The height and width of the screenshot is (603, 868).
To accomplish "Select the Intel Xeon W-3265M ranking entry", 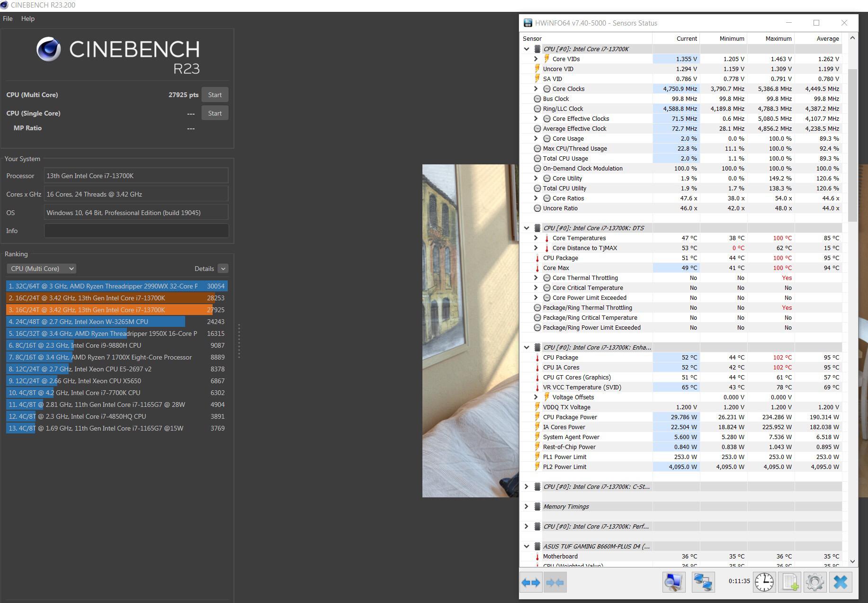I will (117, 322).
